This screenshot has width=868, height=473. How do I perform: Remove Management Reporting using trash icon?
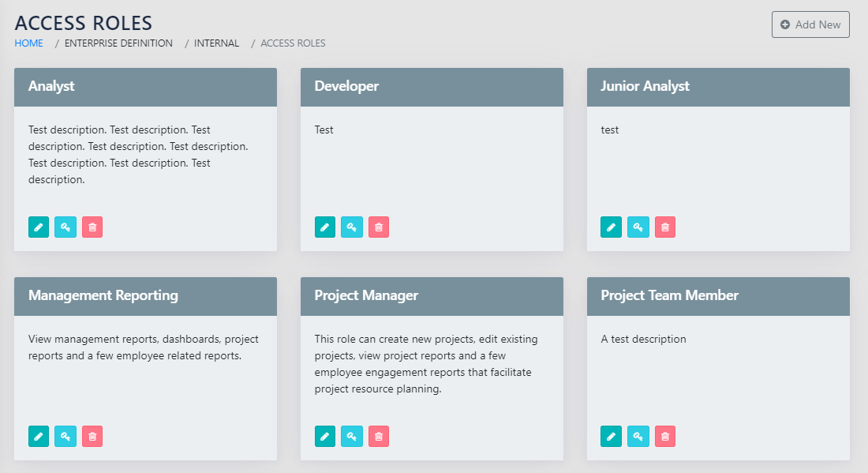[x=92, y=437]
